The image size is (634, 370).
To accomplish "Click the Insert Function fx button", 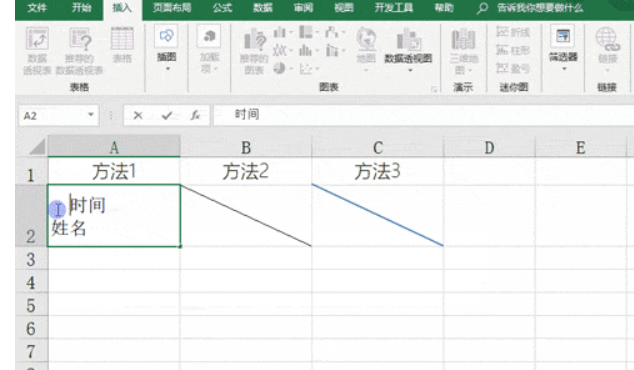I will point(195,116).
